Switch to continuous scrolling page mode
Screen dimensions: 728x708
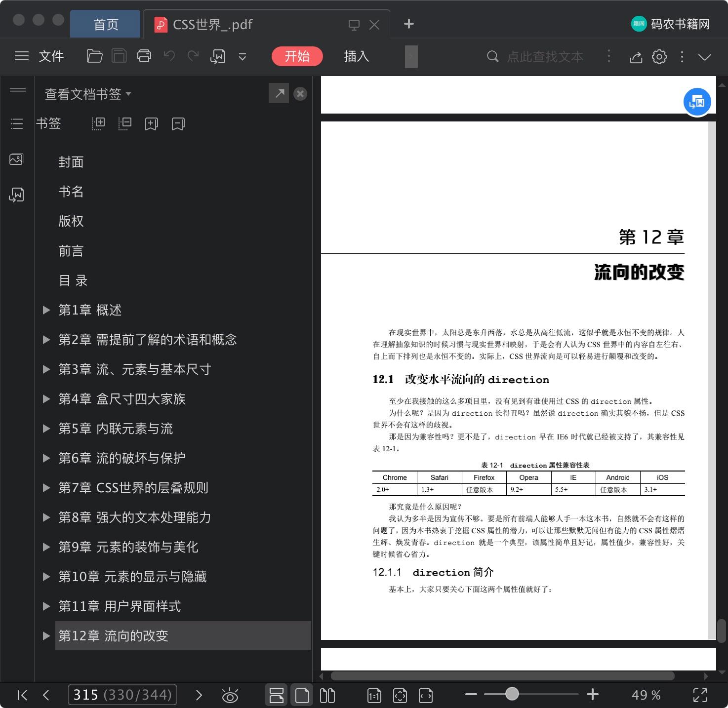[x=276, y=695]
